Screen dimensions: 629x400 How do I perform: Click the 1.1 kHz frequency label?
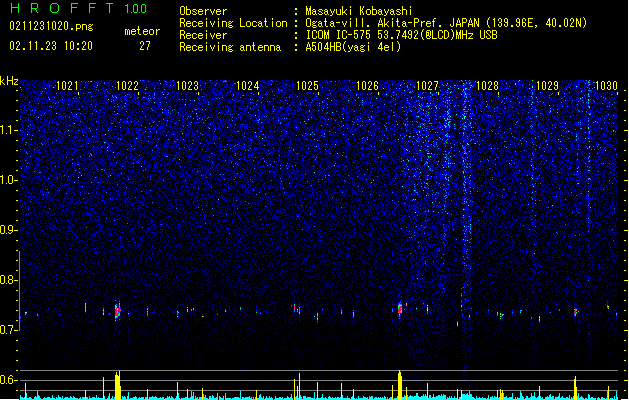(9, 130)
